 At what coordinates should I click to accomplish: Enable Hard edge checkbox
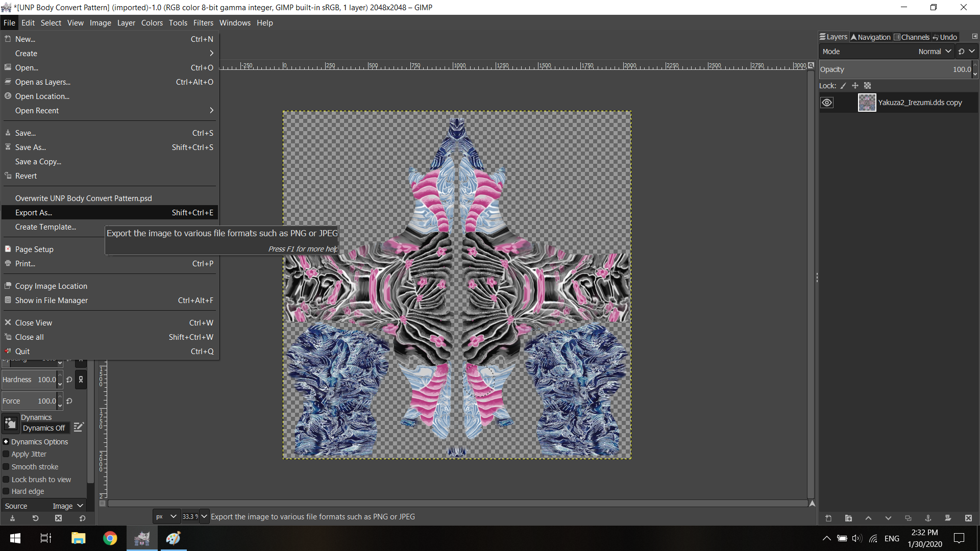(x=6, y=491)
